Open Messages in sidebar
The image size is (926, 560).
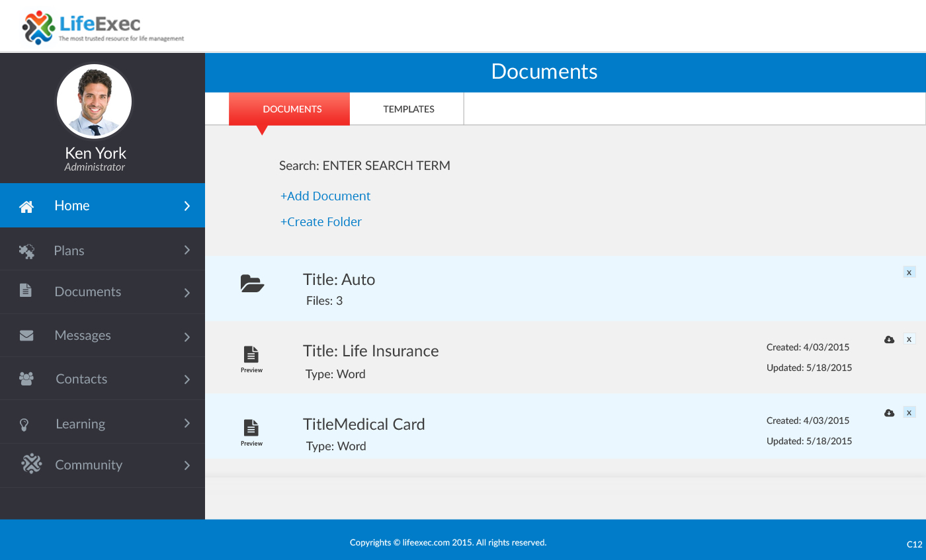[x=103, y=335]
